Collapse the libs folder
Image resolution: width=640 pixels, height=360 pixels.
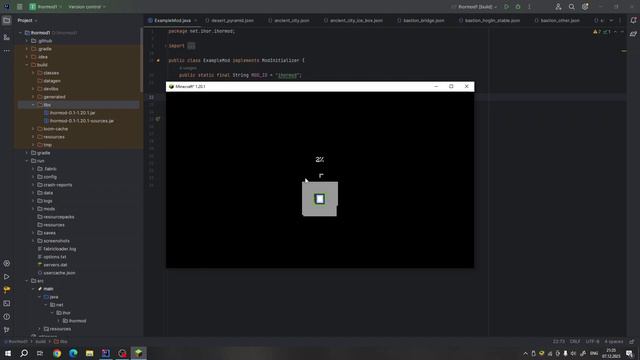[x=33, y=105]
